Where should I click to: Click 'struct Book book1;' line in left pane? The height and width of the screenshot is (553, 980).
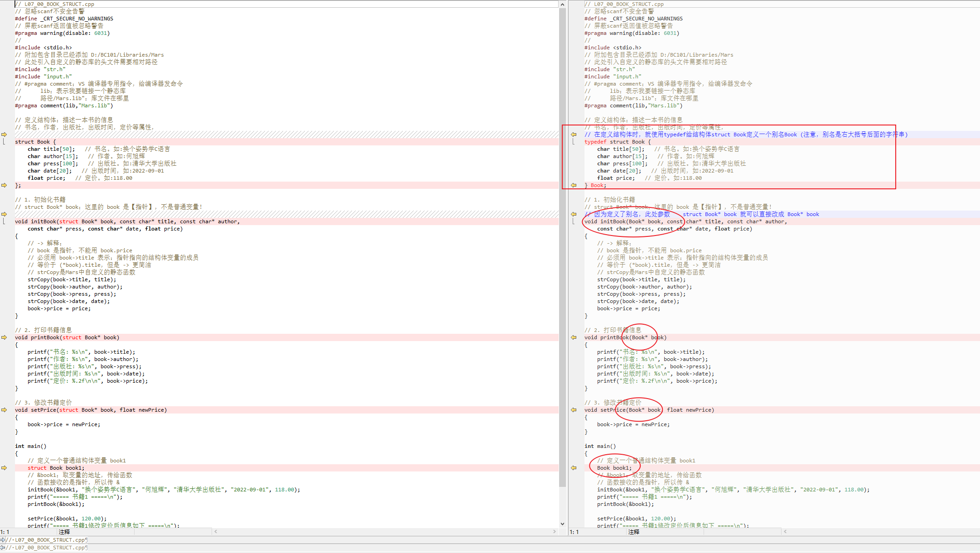click(x=56, y=468)
